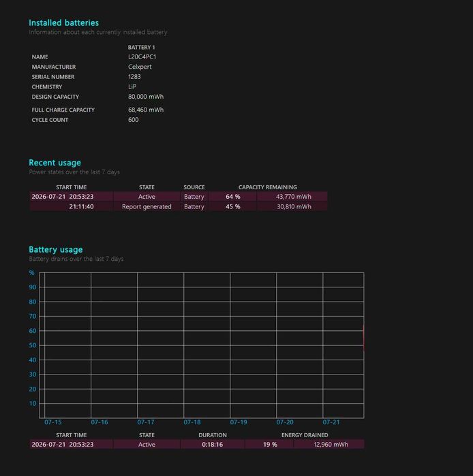
Task: Select the 43,770 mWh cell
Action: pyautogui.click(x=292, y=197)
